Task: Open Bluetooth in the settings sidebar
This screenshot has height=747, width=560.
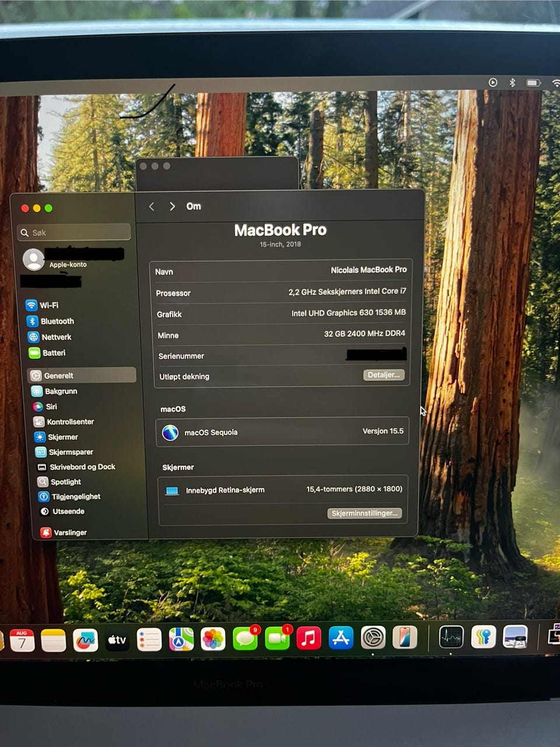Action: [50, 321]
